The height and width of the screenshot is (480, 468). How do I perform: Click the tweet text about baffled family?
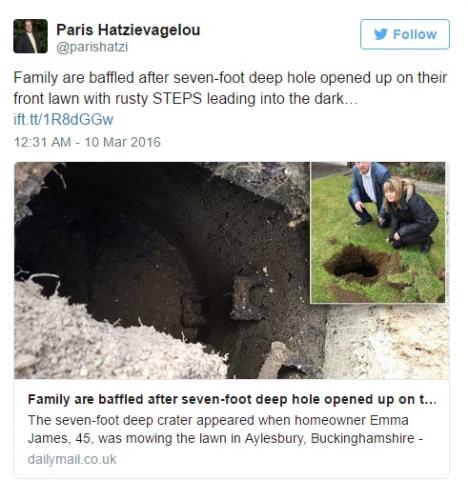tap(230, 88)
